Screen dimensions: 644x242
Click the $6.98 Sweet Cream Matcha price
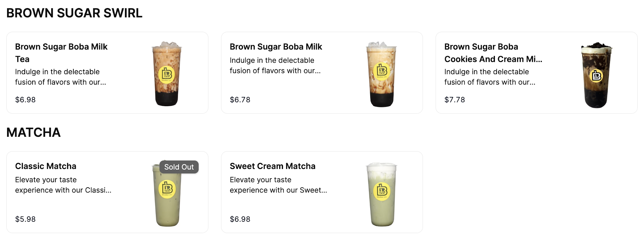240,219
